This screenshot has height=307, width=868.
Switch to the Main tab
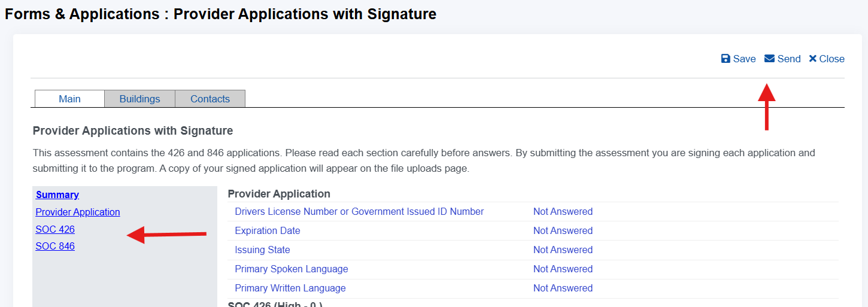click(x=69, y=99)
